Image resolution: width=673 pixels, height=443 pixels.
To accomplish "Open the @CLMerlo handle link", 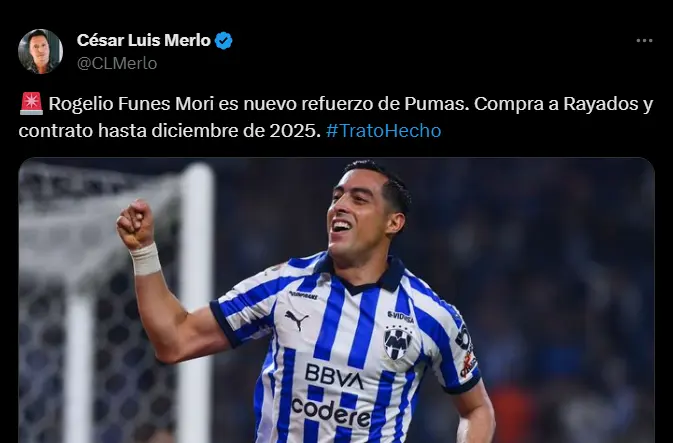I will pyautogui.click(x=117, y=64).
